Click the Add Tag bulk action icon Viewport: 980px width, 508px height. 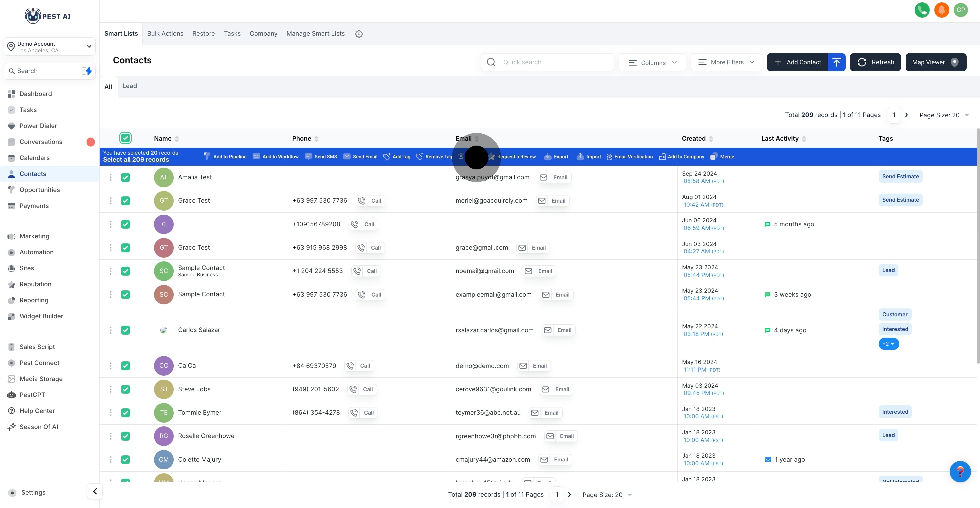coord(387,157)
